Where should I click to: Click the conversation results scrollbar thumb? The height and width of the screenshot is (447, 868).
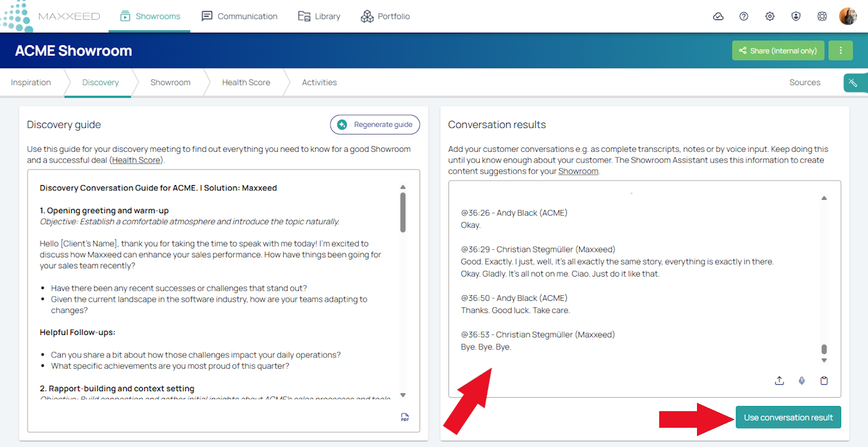coord(824,349)
